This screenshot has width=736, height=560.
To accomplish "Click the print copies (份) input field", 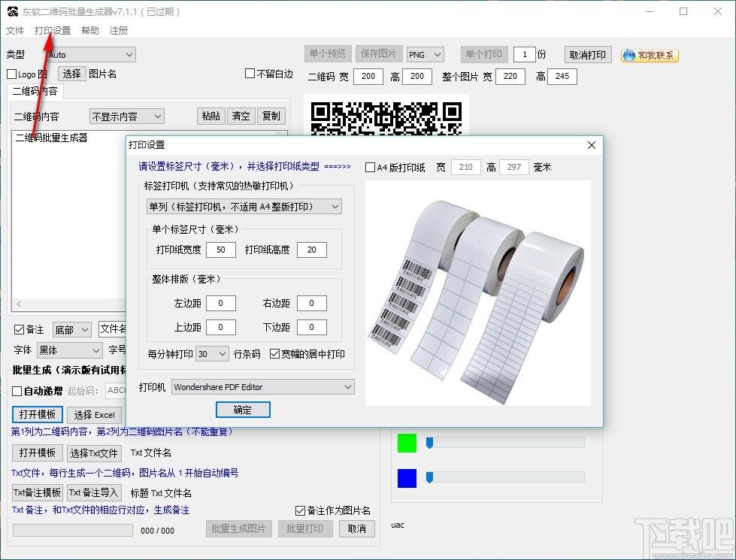I will point(524,54).
